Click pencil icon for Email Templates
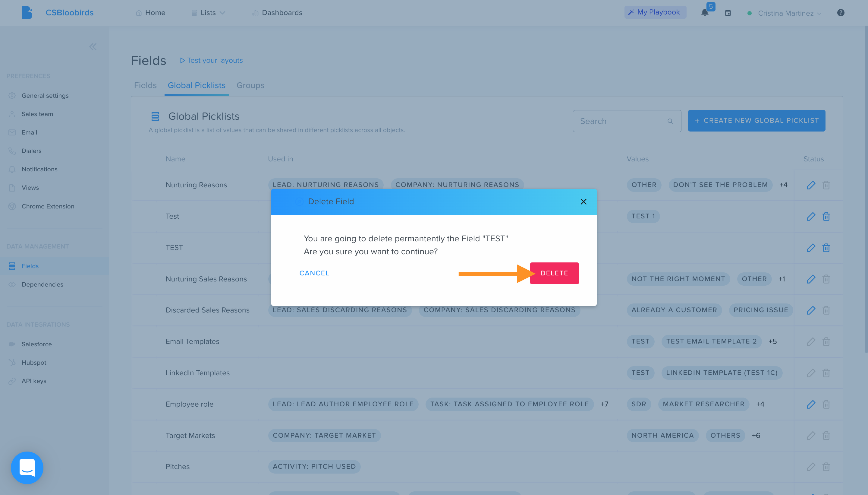This screenshot has width=868, height=495. tap(811, 342)
